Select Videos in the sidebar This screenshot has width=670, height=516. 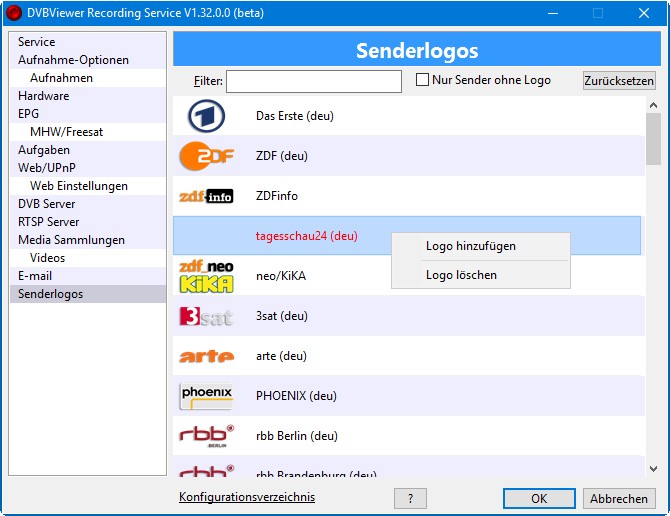point(88,258)
